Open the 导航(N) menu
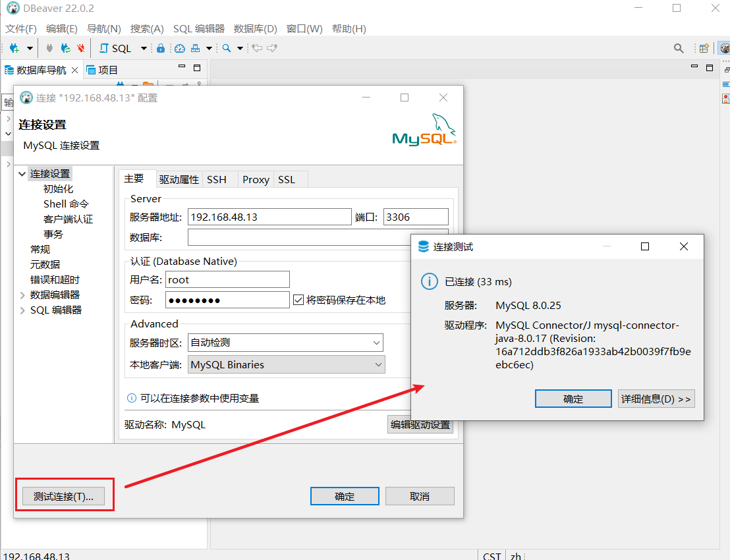Viewport: 730px width, 560px height. click(x=104, y=29)
